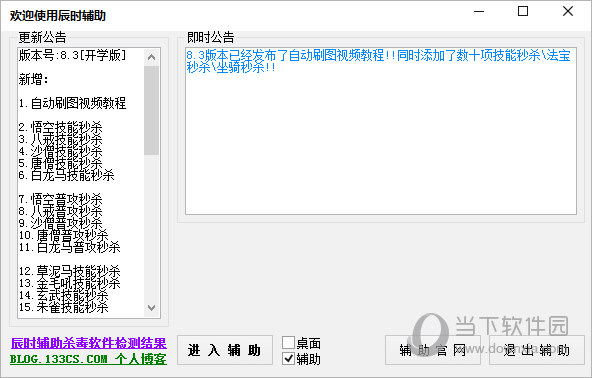592x378 pixels.
Task: Minimize the 辰时辅助 window
Action: [479, 11]
